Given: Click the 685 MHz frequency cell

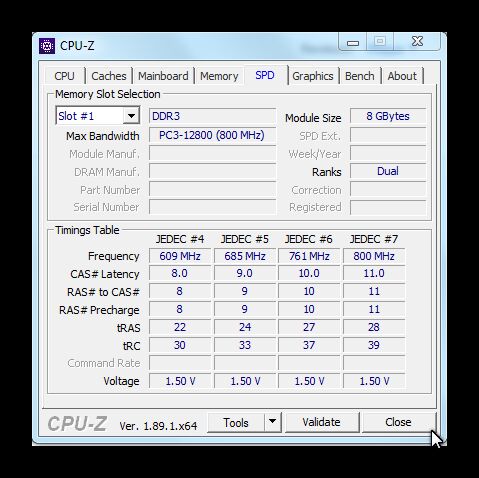Looking at the screenshot, I should (245, 256).
